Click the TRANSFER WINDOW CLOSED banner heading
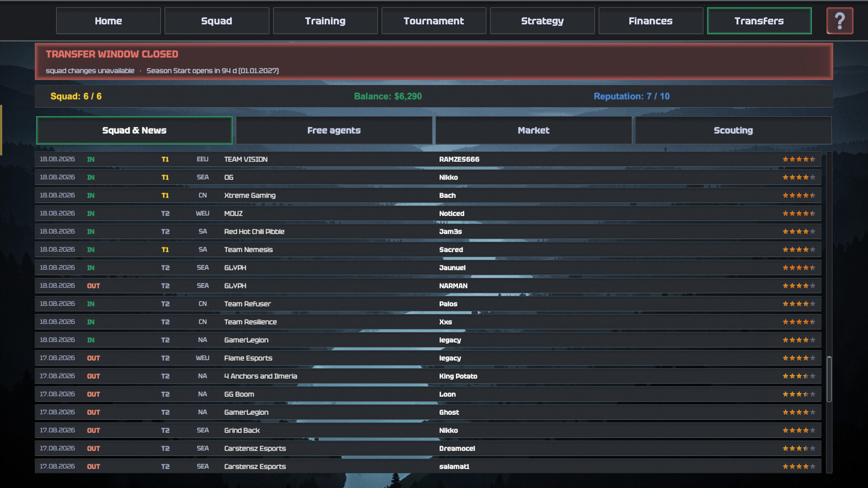The width and height of the screenshot is (868, 488). 112,54
